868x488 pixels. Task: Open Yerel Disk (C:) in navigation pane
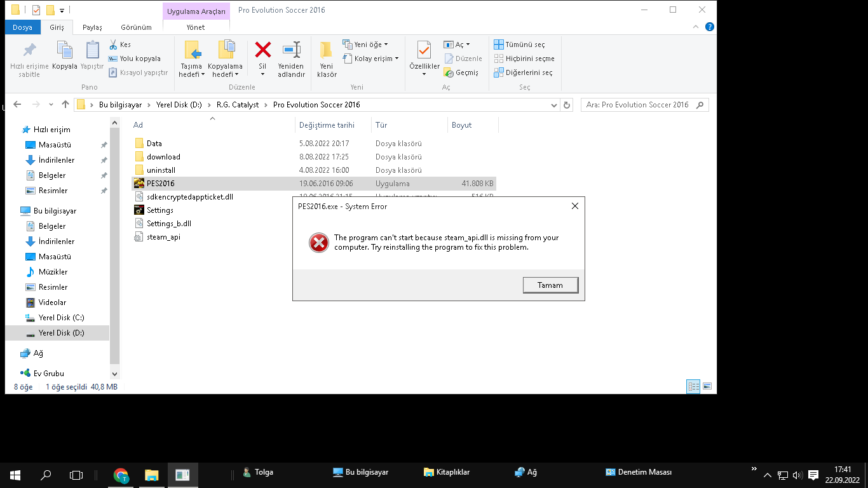click(61, 318)
